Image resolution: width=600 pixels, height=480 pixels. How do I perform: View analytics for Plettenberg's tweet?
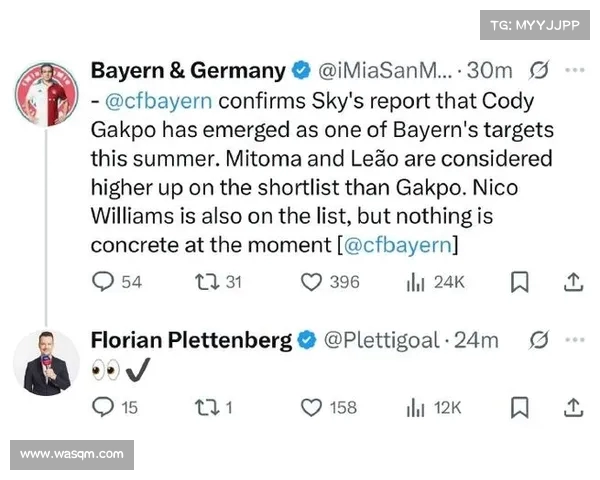pyautogui.click(x=416, y=407)
